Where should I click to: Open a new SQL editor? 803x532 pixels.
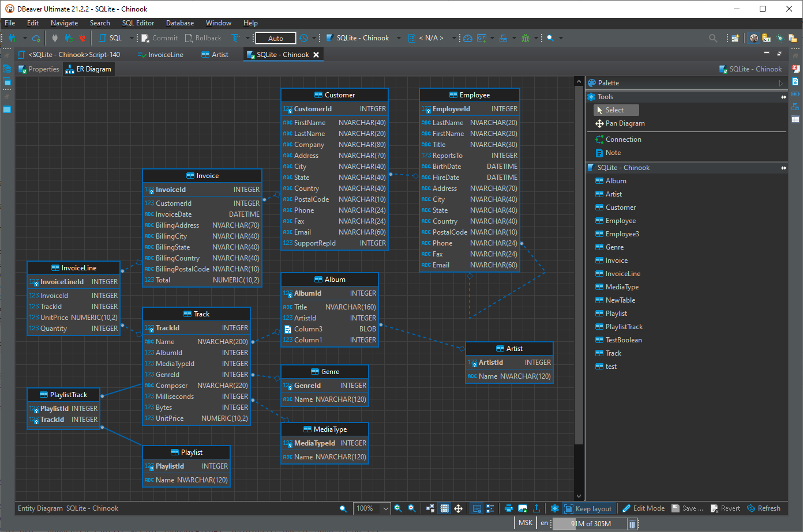[113, 38]
